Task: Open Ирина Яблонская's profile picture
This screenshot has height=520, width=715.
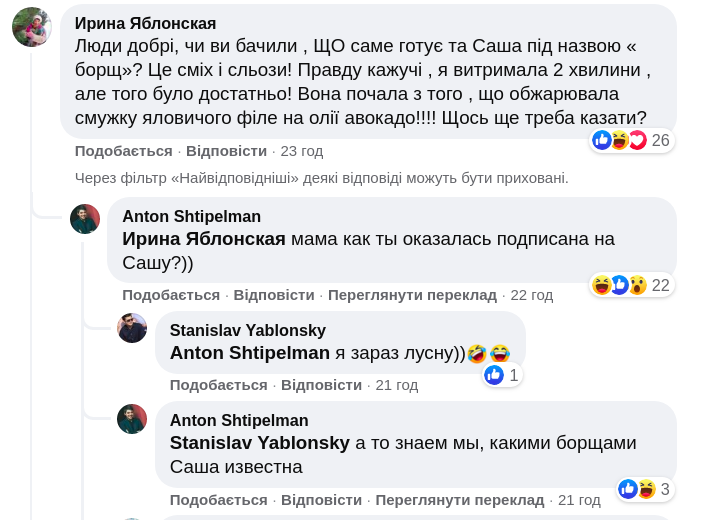Action: pyautogui.click(x=32, y=27)
